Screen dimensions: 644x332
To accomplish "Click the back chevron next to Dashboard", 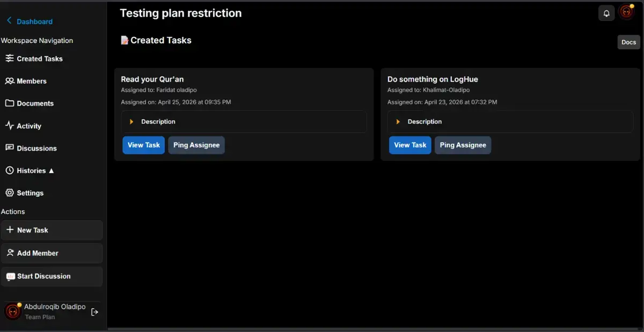I will (x=9, y=21).
